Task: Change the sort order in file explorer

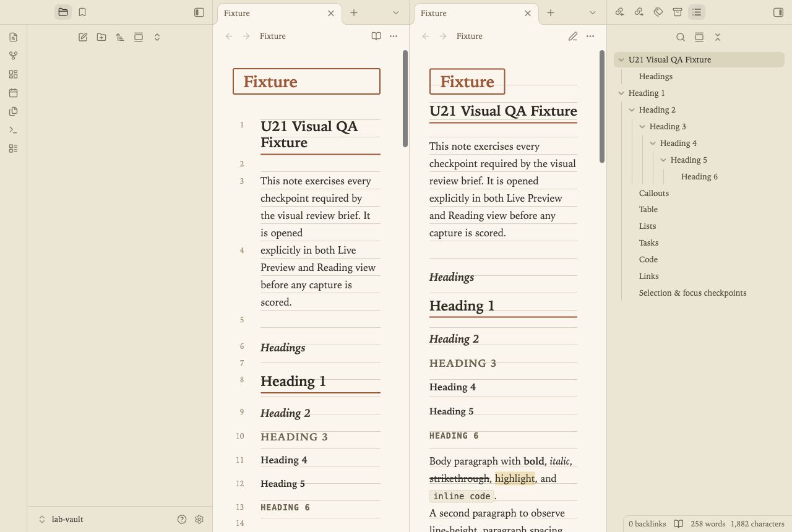Action: pyautogui.click(x=120, y=37)
